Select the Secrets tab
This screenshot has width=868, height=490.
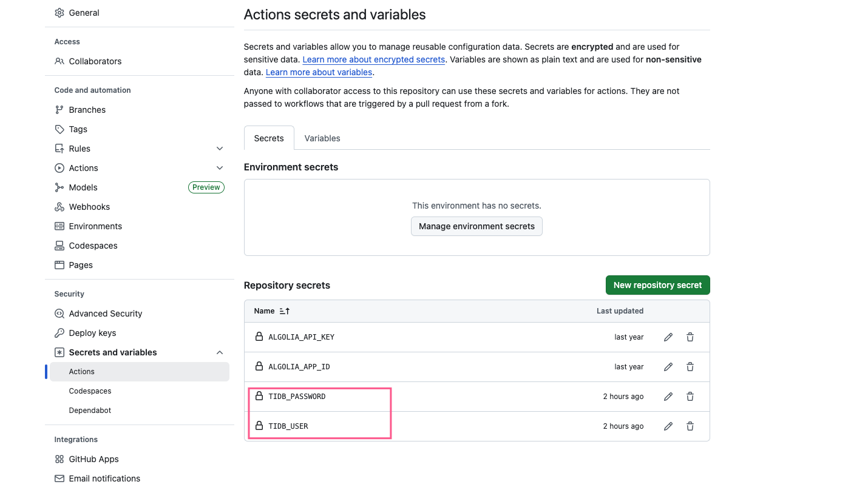point(269,138)
